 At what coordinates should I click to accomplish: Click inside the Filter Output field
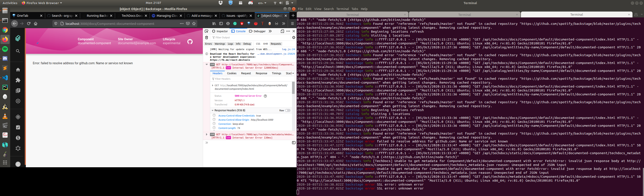point(225,37)
